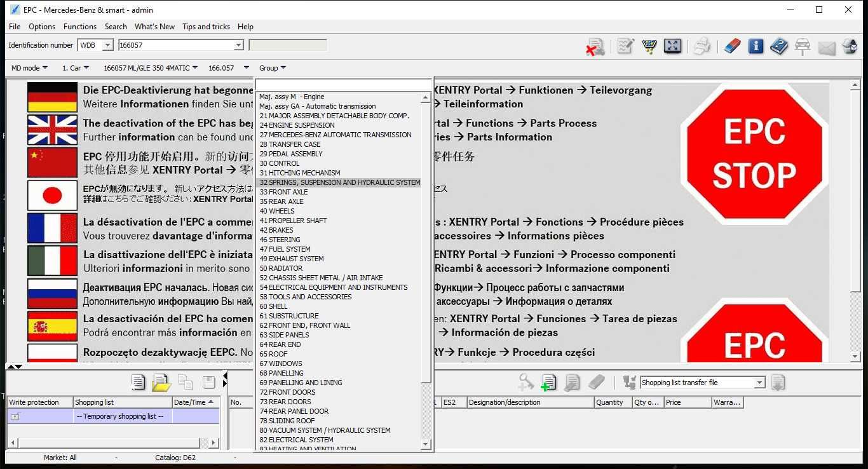Select 72 FRONT DOORS group

339,392
